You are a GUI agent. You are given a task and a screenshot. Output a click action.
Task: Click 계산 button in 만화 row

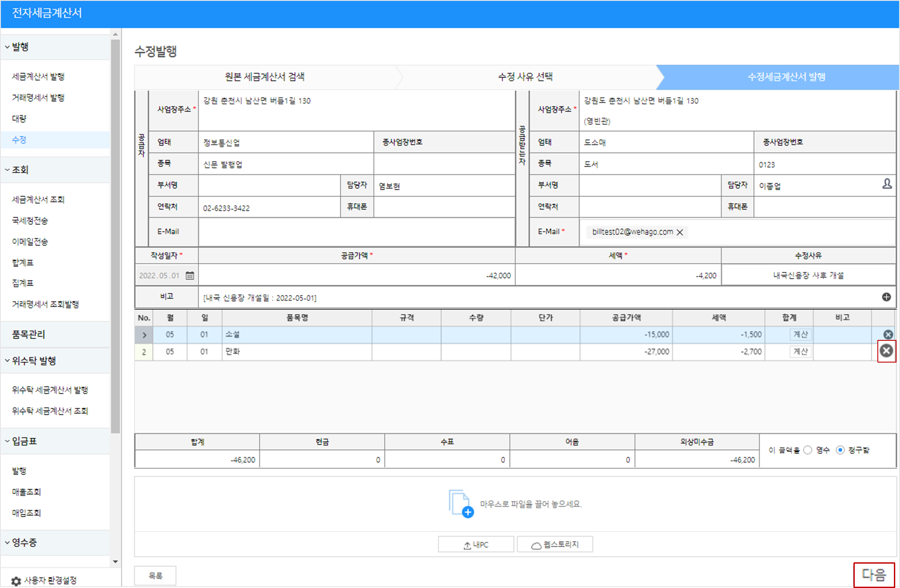pos(800,351)
